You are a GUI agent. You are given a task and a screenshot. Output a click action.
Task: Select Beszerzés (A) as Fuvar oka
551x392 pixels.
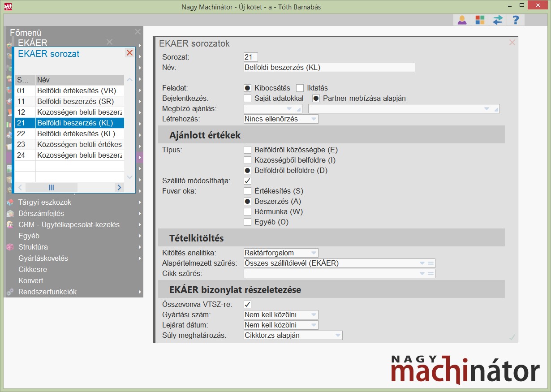[247, 201]
